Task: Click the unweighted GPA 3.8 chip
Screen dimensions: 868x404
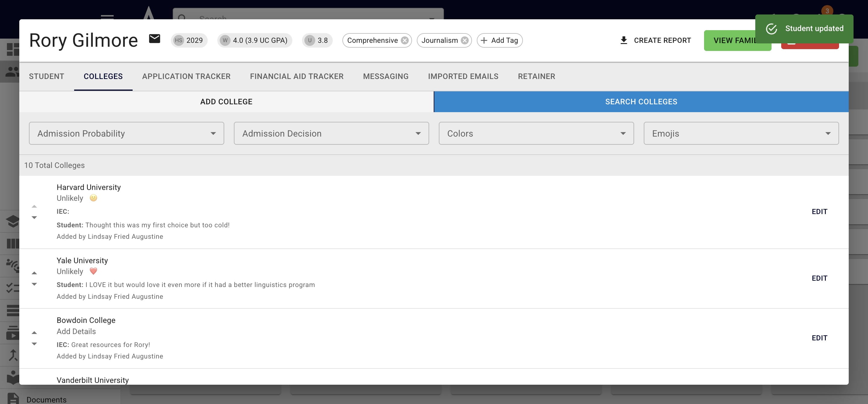Action: click(317, 40)
